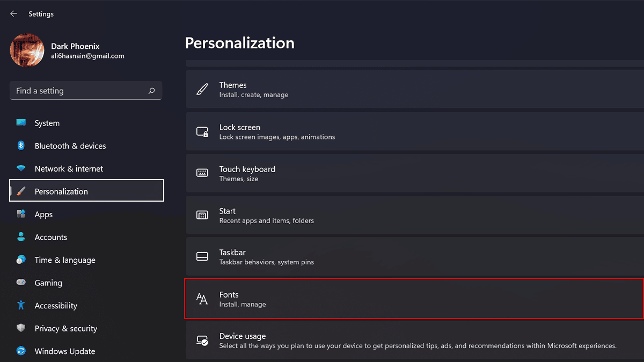The image size is (644, 362).
Task: Open Network & internet settings
Action: 69,168
